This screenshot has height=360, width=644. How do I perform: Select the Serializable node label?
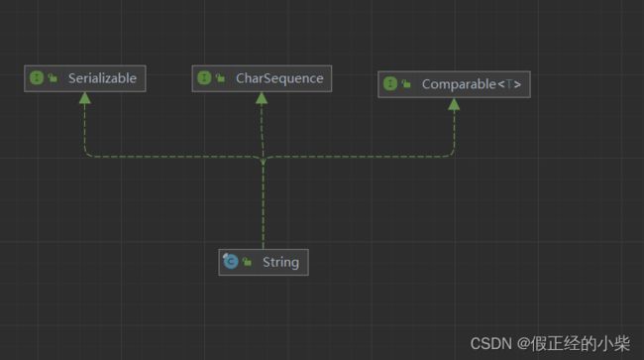tap(102, 78)
